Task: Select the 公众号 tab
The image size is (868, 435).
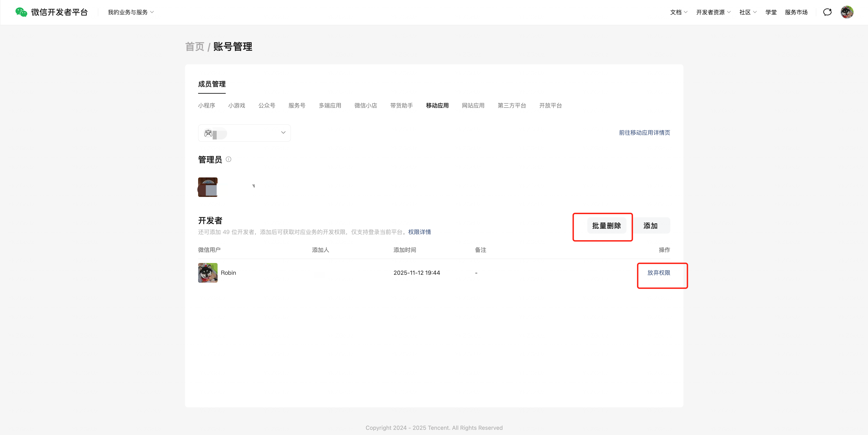Action: click(267, 105)
